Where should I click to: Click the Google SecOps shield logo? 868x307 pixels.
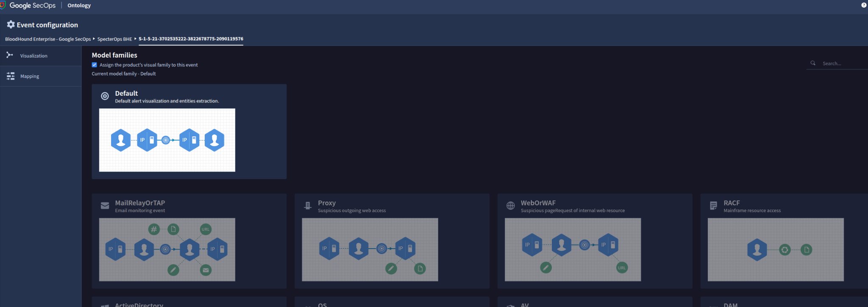pos(3,5)
